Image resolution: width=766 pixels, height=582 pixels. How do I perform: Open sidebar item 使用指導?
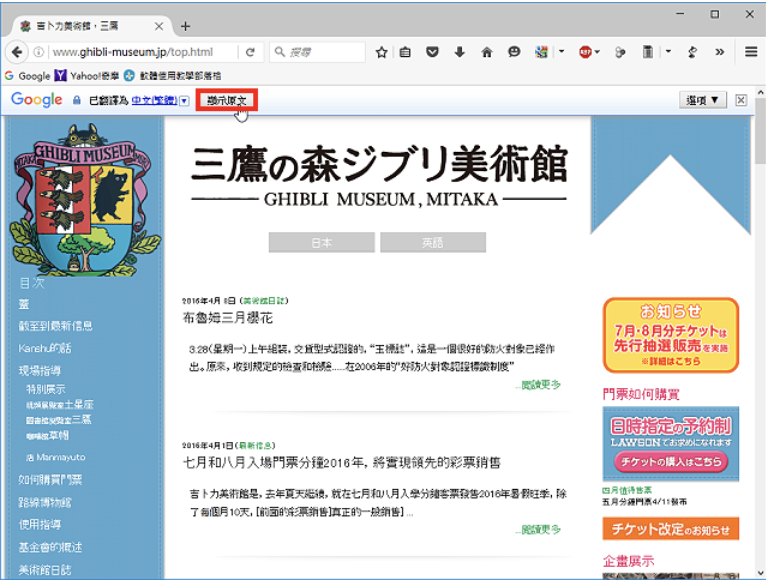point(40,525)
